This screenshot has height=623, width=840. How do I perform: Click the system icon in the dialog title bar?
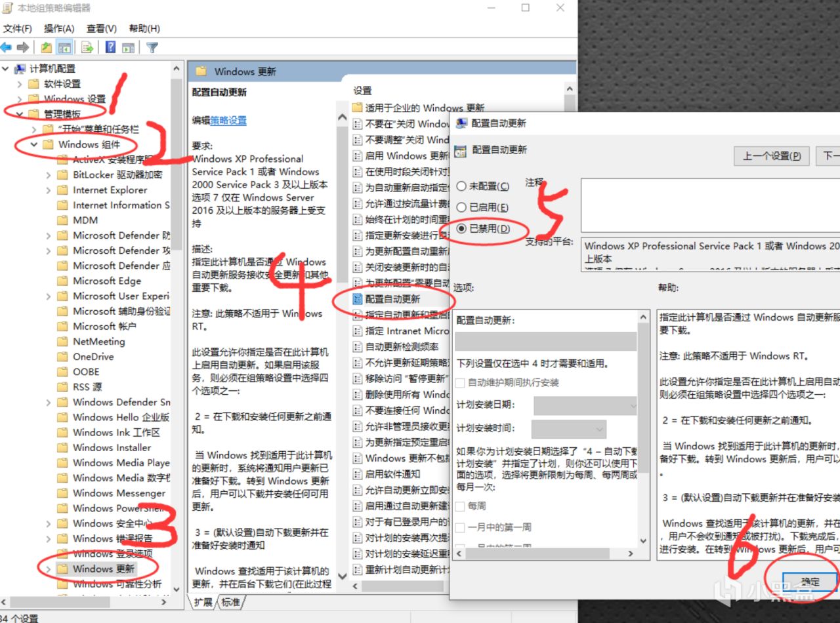[461, 123]
